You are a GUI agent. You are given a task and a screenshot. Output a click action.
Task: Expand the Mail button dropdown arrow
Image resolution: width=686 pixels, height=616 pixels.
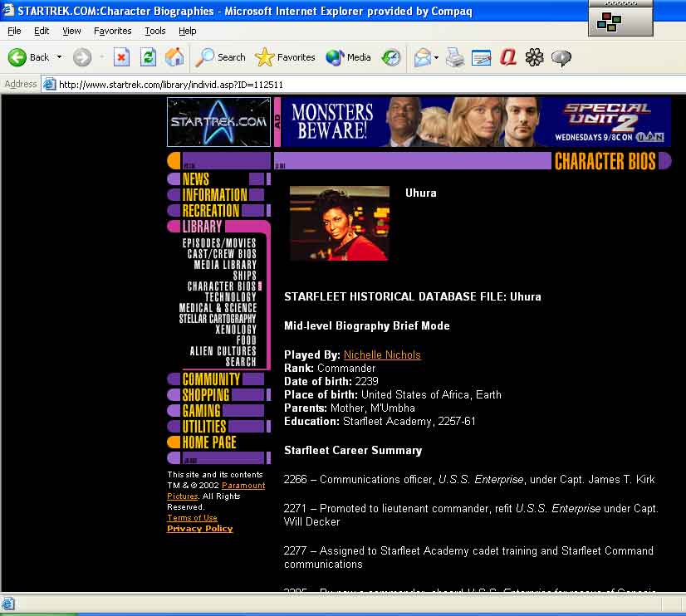pos(436,57)
